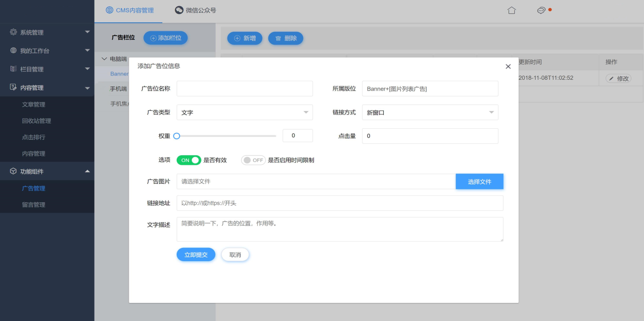Click the 立即提交 button
Viewport: 644px width, 321px height.
(x=196, y=255)
